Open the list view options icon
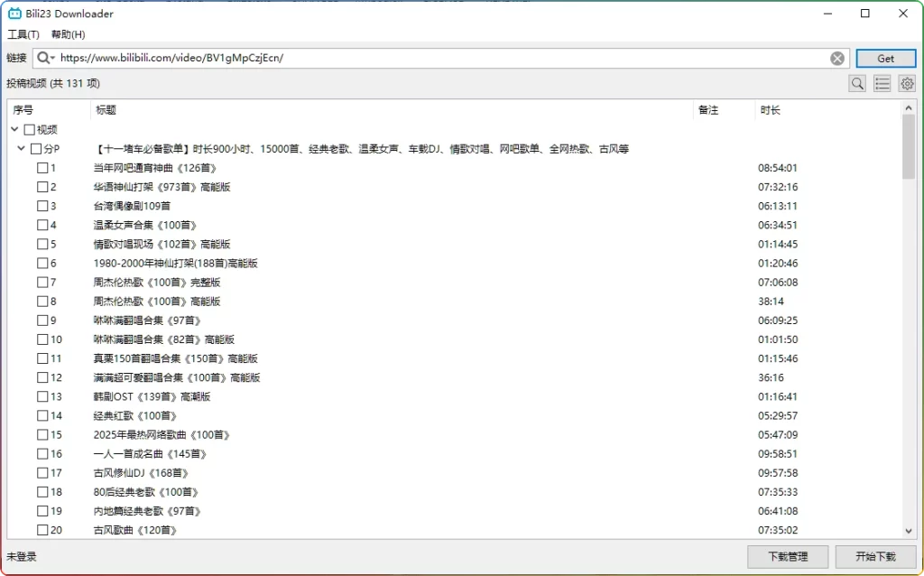Image resolution: width=924 pixels, height=576 pixels. point(882,84)
